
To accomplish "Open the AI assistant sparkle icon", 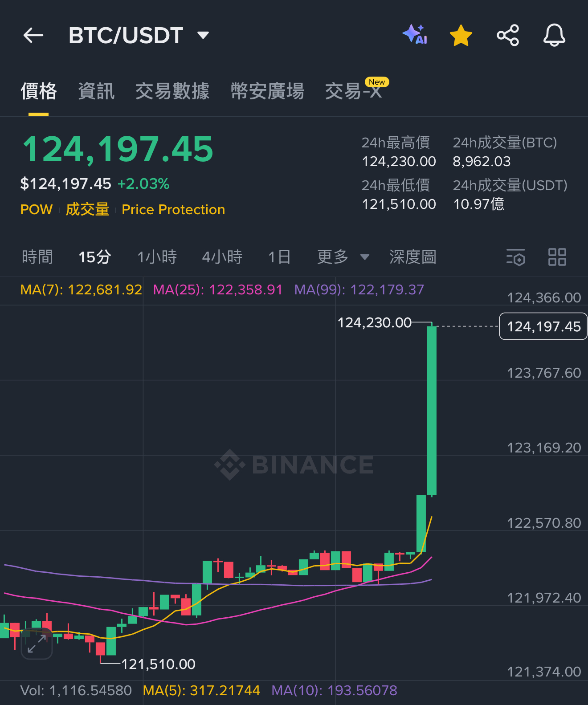I will (415, 35).
